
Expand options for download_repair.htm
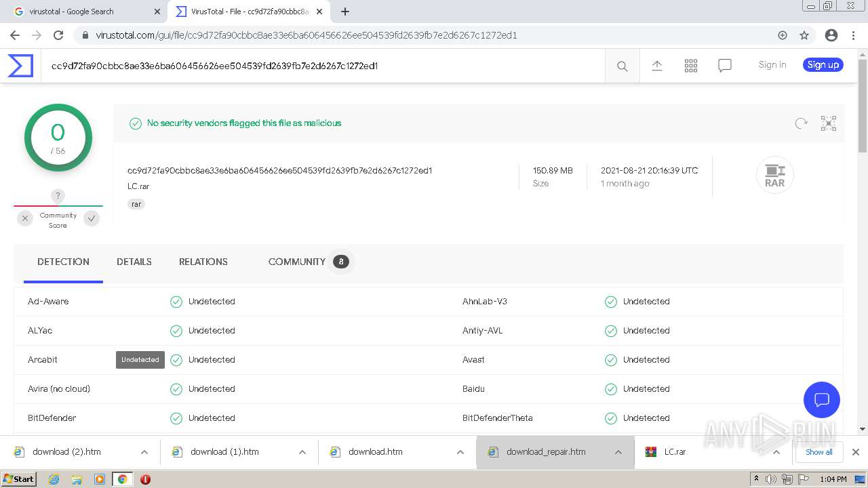point(618,452)
